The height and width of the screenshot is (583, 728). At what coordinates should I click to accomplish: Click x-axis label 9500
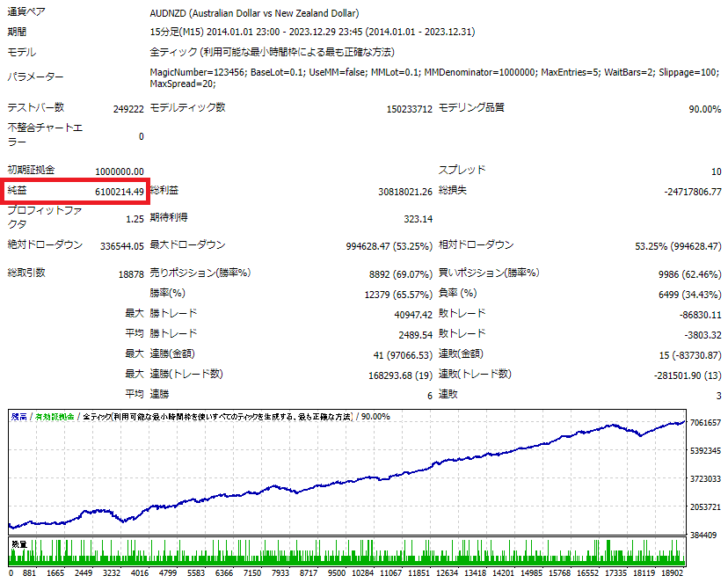(336, 573)
